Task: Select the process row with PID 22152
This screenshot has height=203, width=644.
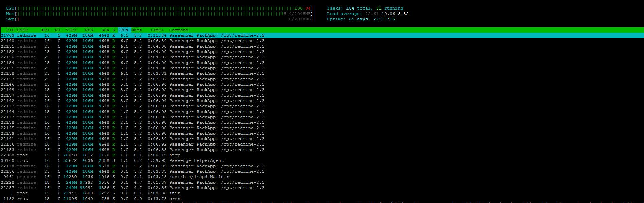Action: (x=322, y=52)
